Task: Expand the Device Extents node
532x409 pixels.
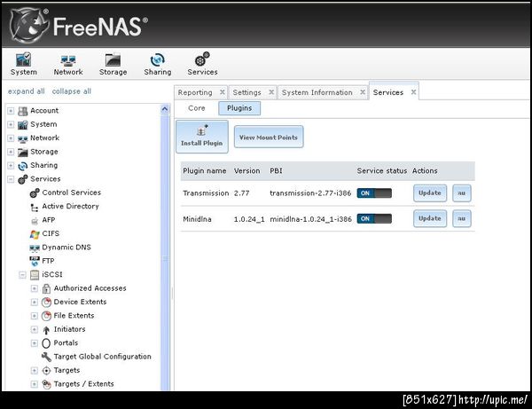Action: tap(35, 302)
